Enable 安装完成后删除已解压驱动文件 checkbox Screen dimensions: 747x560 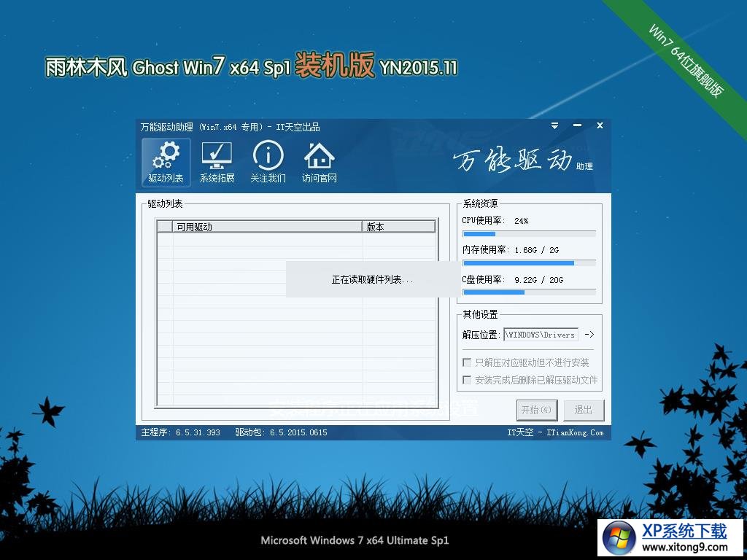467,380
